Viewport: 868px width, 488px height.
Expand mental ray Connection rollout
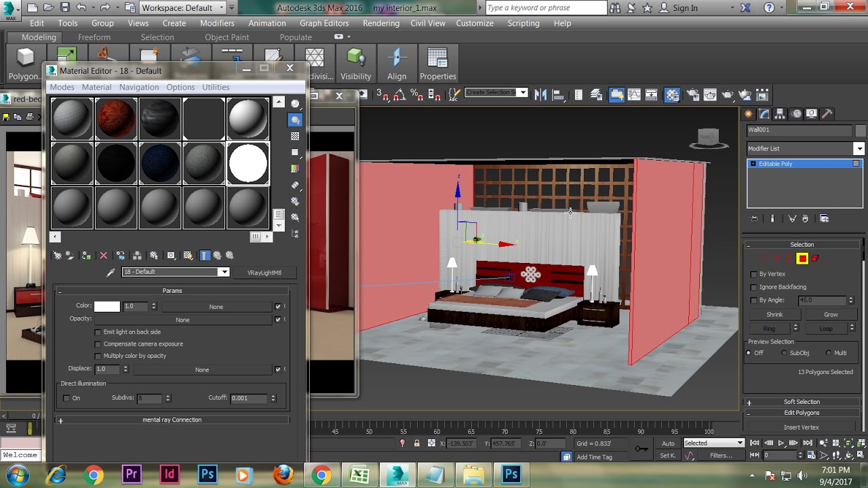pos(172,420)
